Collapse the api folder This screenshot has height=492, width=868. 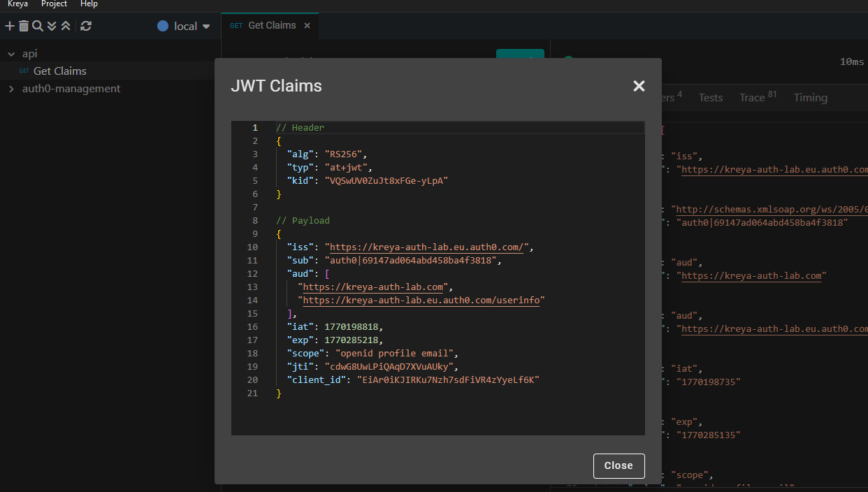click(11, 54)
